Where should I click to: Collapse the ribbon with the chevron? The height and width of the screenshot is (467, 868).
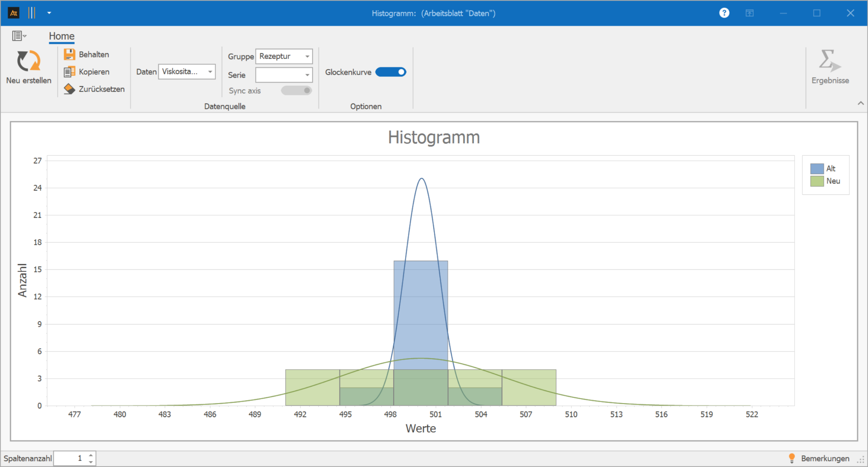[x=861, y=103]
